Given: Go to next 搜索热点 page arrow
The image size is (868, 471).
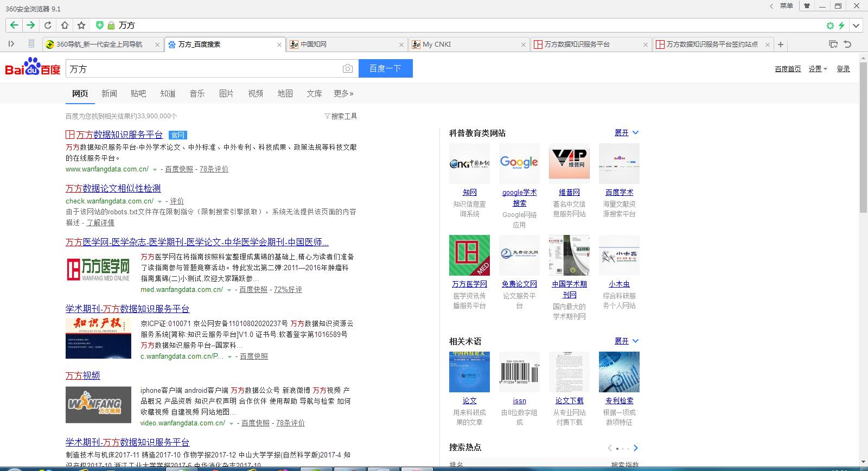Looking at the screenshot, I should [635, 448].
